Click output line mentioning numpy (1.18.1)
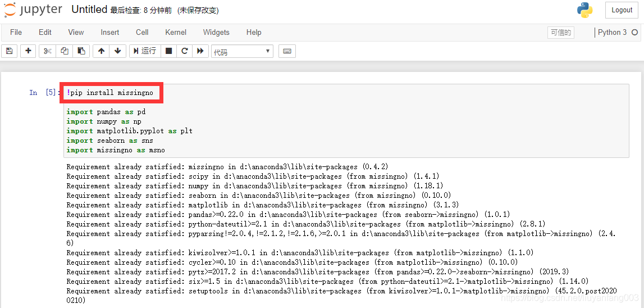Viewport: 644px width, 308px height. [255, 186]
